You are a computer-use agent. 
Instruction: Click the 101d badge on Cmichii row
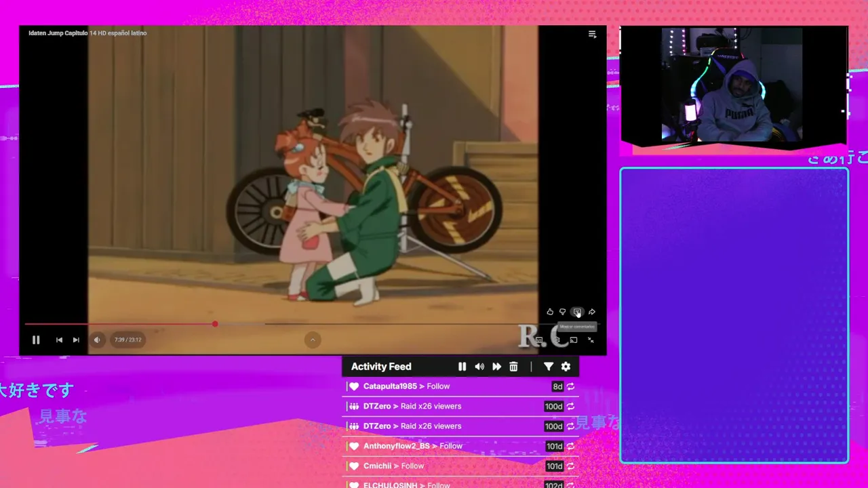click(555, 466)
